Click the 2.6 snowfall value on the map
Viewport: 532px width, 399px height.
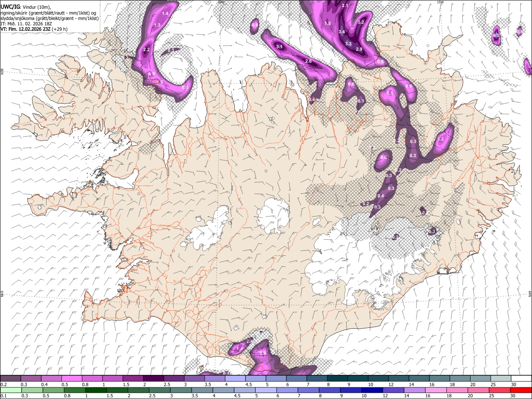coord(308,61)
